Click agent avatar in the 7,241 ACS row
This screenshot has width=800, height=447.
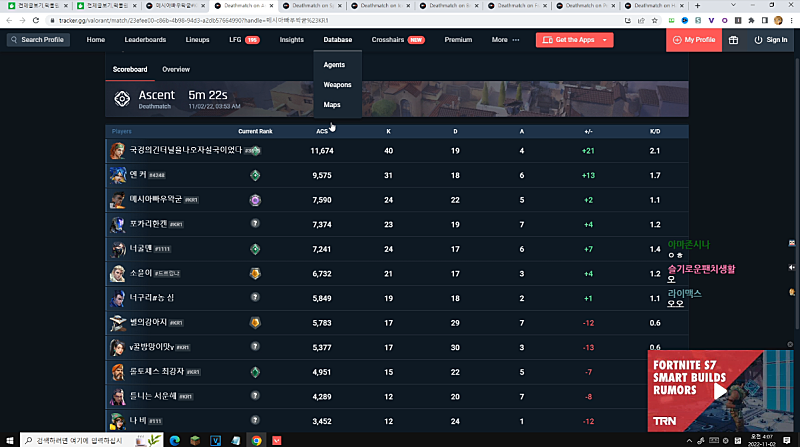pos(117,249)
